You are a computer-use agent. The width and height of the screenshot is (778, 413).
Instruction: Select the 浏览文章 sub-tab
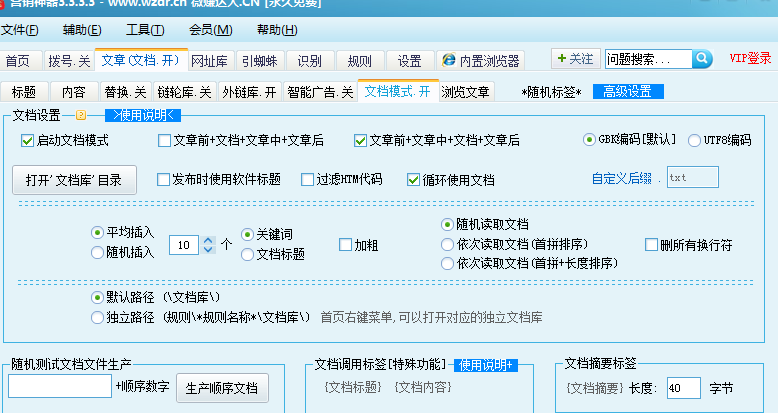pos(466,92)
